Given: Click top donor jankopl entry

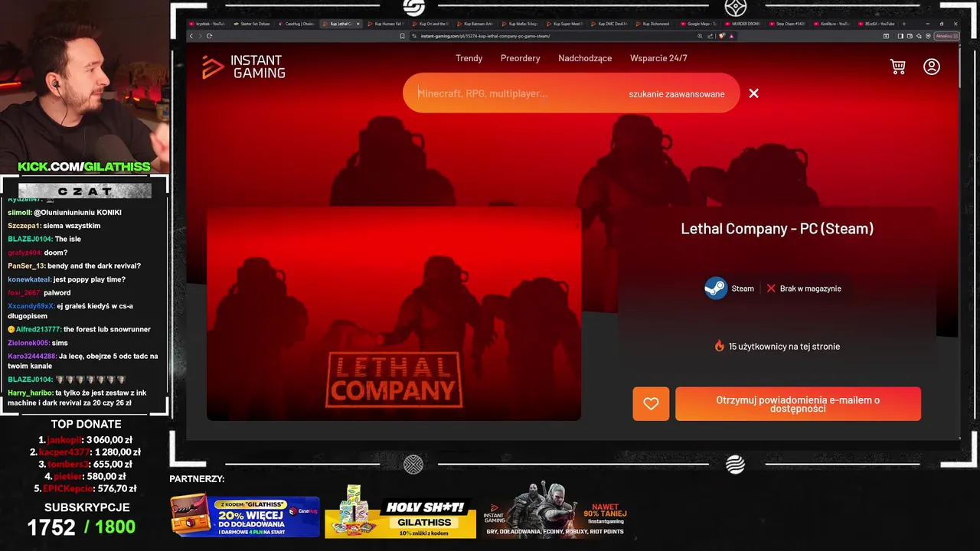Looking at the screenshot, I should [85, 440].
